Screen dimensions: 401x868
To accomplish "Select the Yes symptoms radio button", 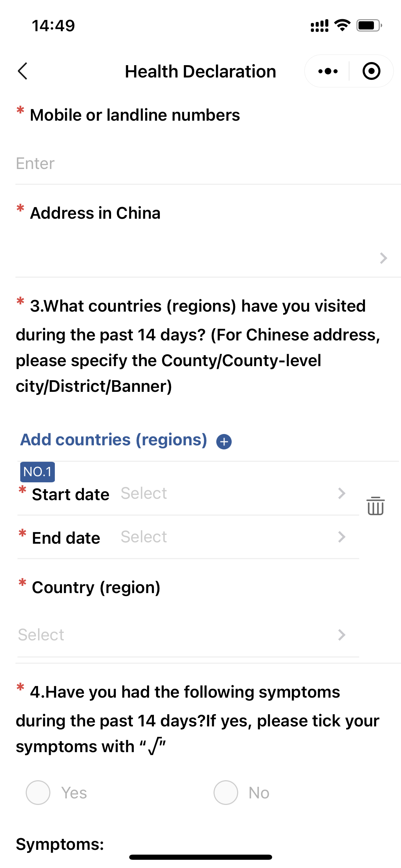I will click(x=38, y=792).
